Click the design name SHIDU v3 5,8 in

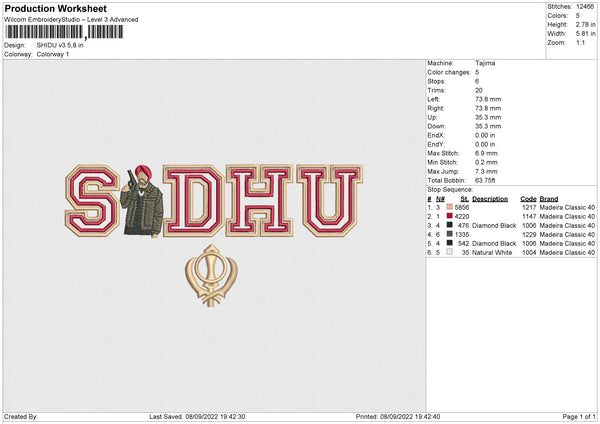coord(60,45)
